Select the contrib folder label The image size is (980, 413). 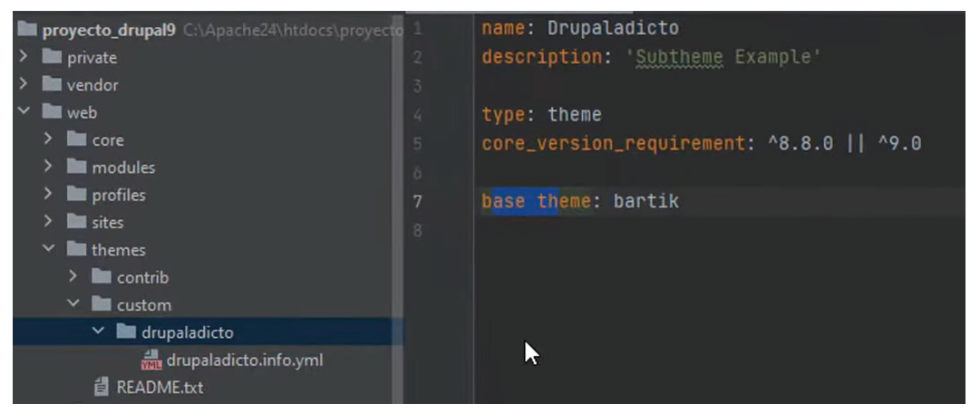point(142,277)
